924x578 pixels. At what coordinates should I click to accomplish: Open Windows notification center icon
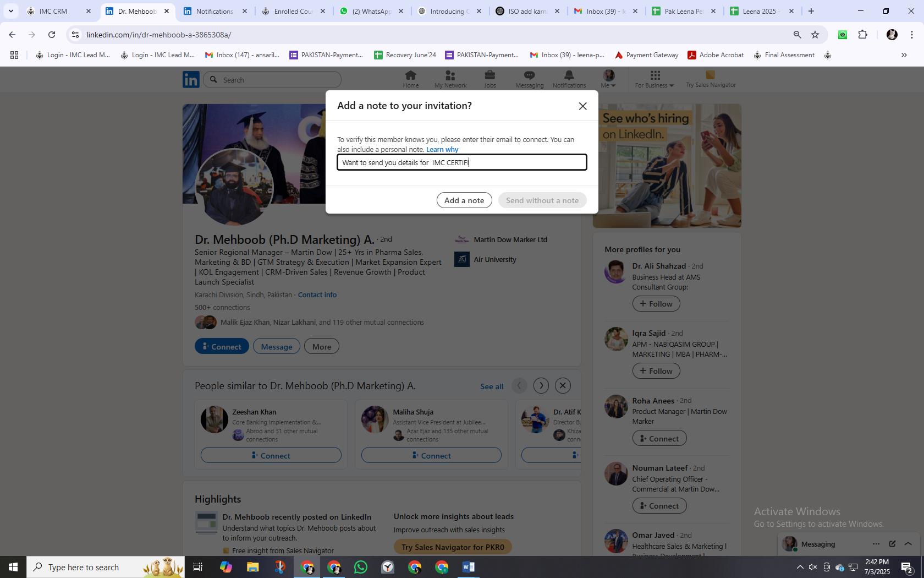click(x=908, y=567)
